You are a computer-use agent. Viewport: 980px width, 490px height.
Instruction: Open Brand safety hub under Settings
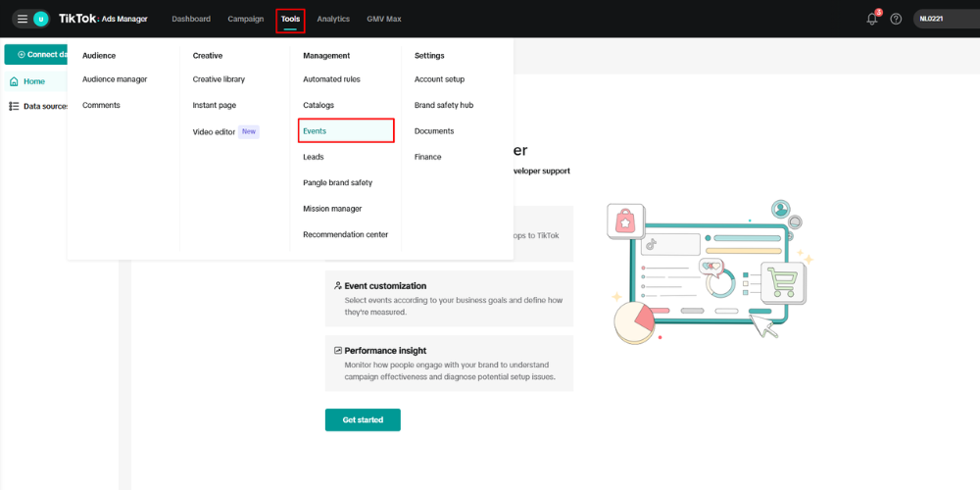[444, 105]
